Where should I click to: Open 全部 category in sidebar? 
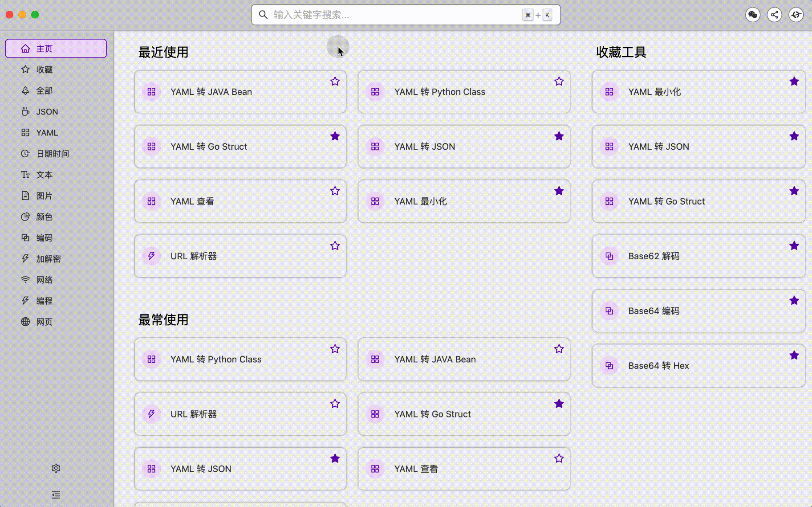pyautogui.click(x=56, y=90)
